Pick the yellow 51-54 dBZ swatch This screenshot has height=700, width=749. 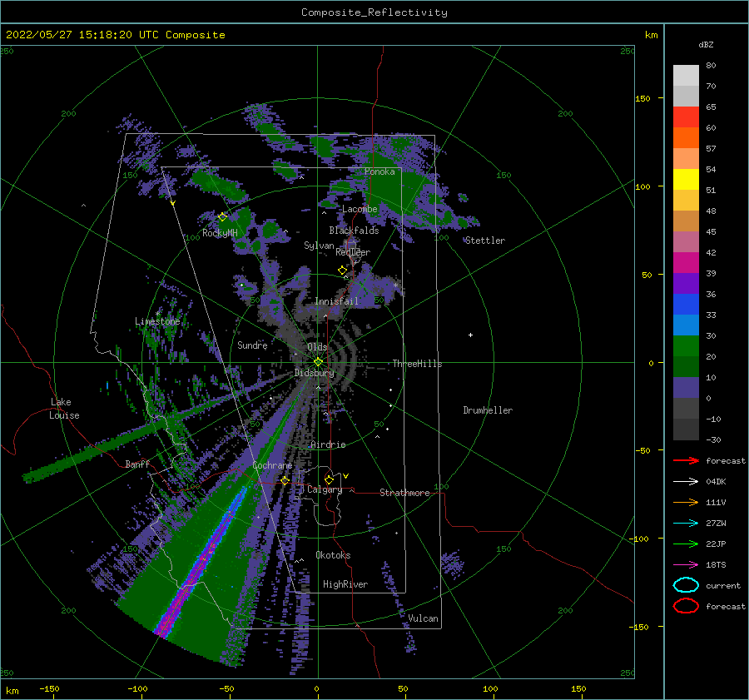pos(686,179)
